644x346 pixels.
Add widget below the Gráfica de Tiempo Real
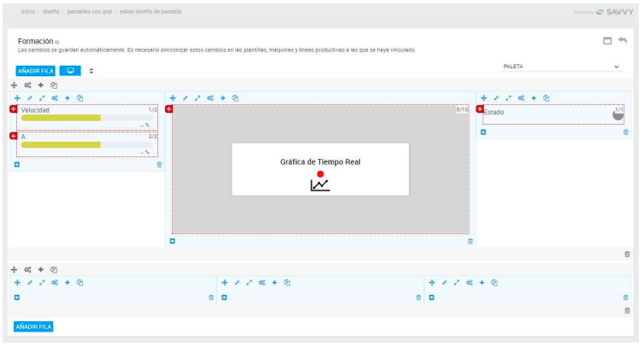tap(173, 241)
